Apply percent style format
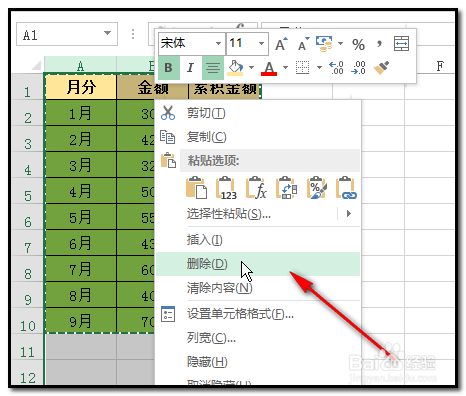The height and width of the screenshot is (396, 466). pos(358,45)
